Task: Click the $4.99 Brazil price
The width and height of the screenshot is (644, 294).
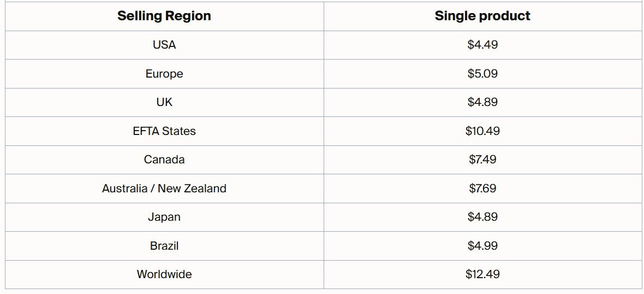Action: 482,246
